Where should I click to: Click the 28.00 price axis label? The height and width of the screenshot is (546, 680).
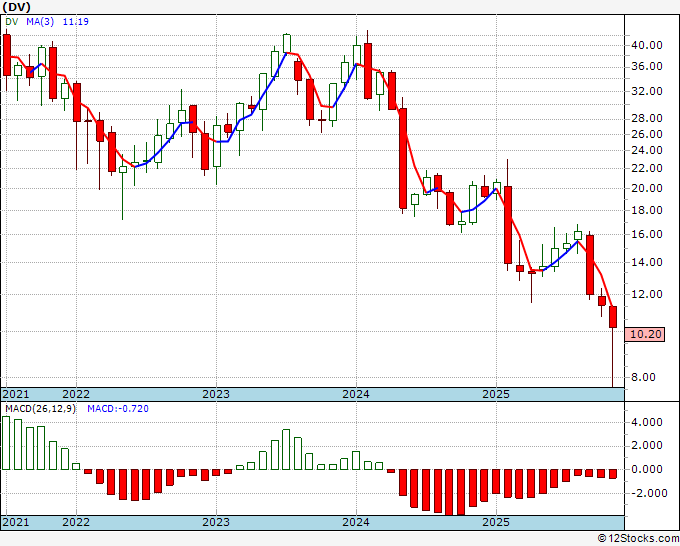tap(646, 118)
